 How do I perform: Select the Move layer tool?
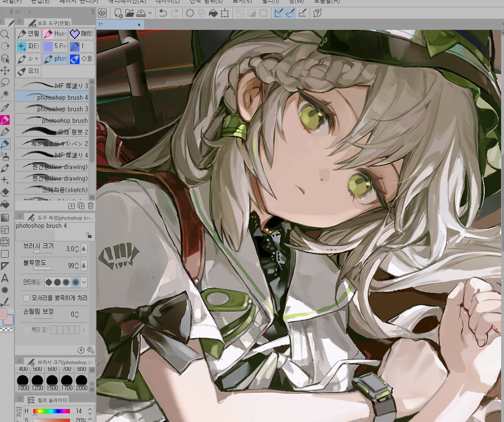click(x=5, y=70)
